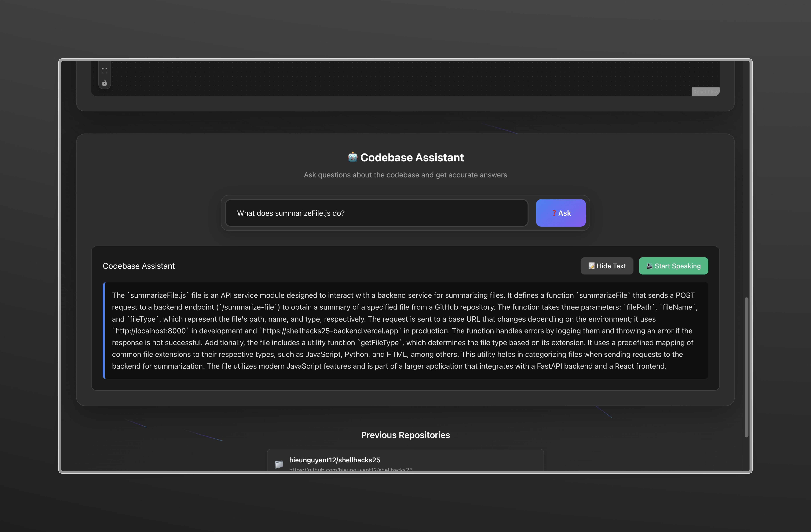Image resolution: width=811 pixels, height=532 pixels.
Task: Open the github.com/hieunguyent12/shellhacks25 URL
Action: click(351, 469)
